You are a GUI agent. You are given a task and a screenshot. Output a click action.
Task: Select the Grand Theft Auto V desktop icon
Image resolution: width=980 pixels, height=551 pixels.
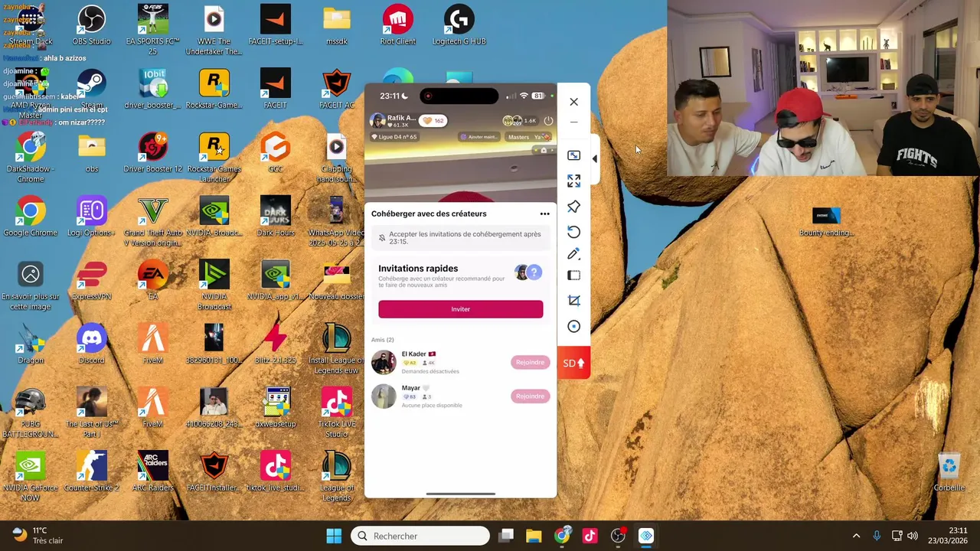(x=152, y=222)
